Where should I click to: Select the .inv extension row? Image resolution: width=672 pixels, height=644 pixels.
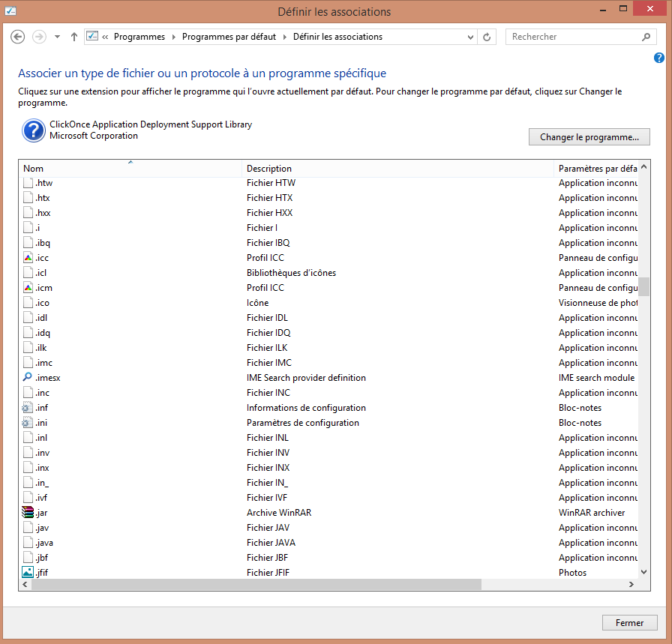(x=328, y=453)
